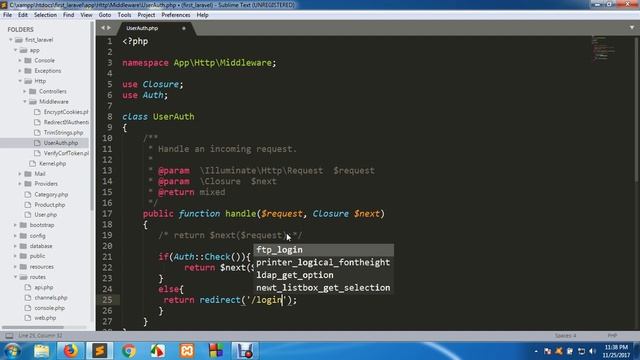Open RedirectIfAuthenticated file in sidebar
The height and width of the screenshot is (360, 640).
[65, 122]
